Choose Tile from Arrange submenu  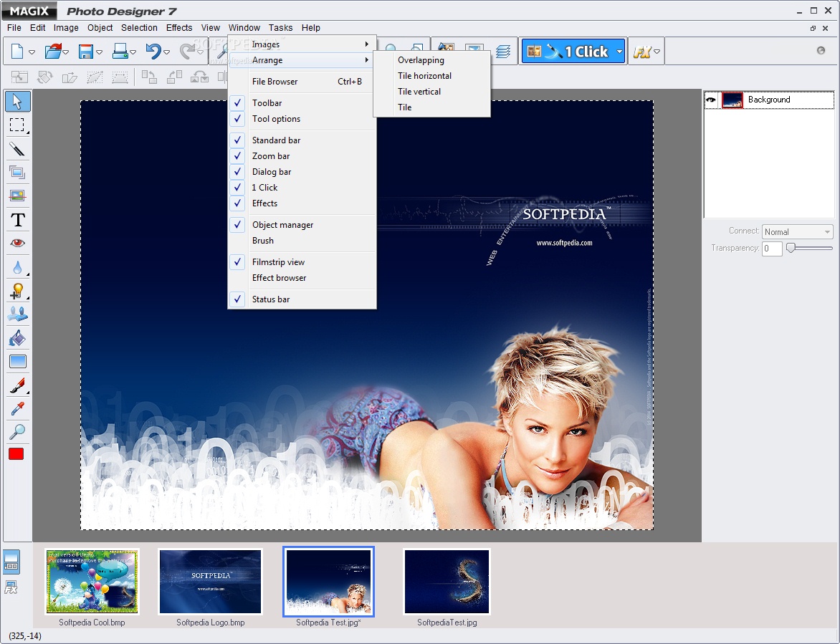click(431, 107)
